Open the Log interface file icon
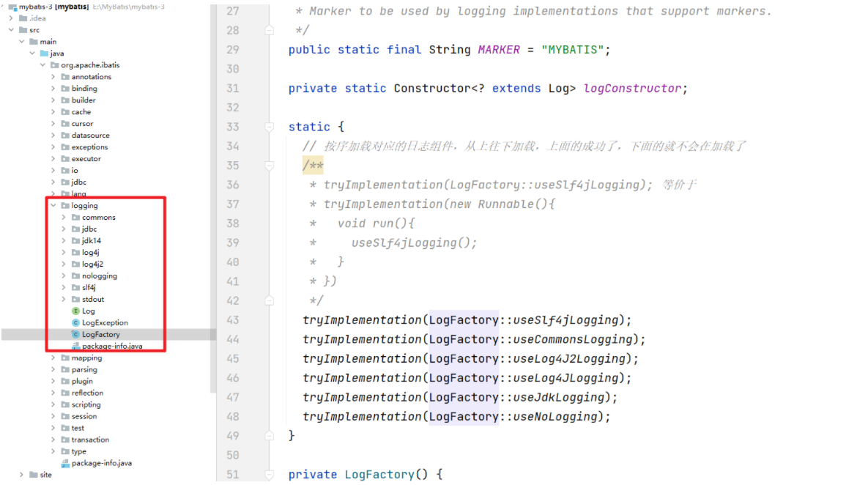 coord(76,311)
